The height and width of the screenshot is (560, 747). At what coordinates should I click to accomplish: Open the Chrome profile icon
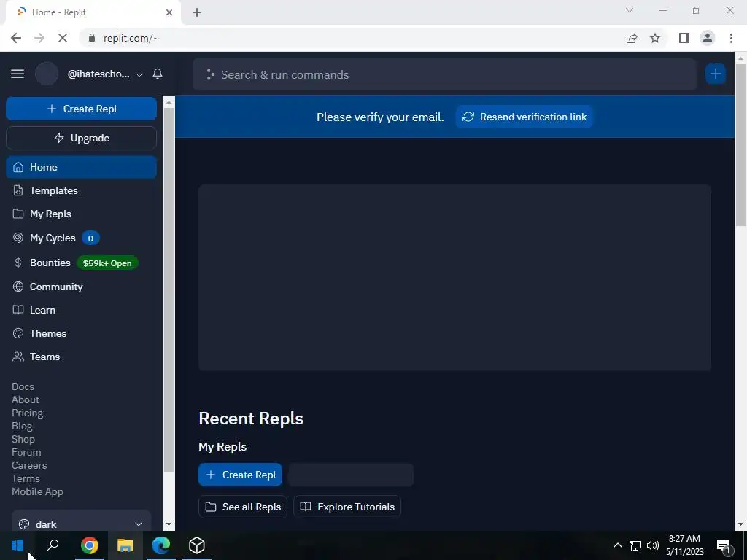click(x=708, y=38)
